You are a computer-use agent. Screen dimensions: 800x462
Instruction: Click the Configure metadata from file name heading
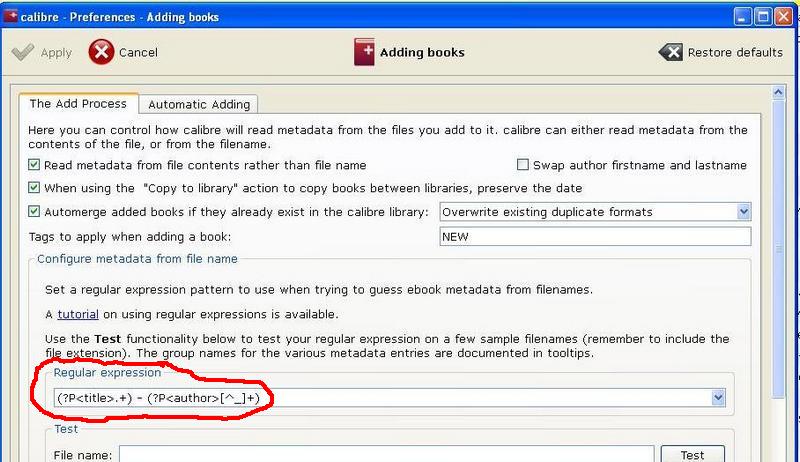point(137,259)
